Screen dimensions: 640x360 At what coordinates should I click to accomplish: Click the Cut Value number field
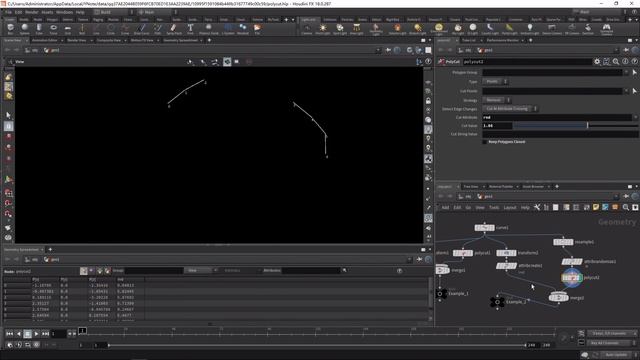tap(497, 126)
